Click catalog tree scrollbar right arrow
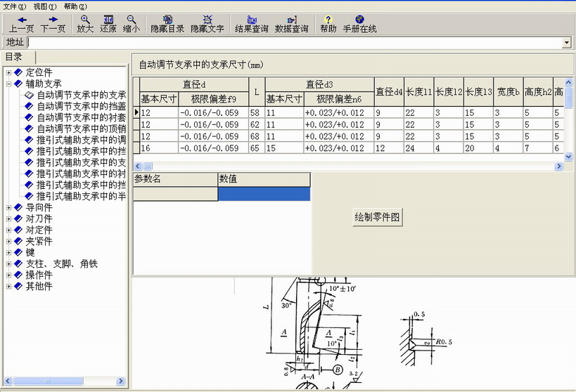576x392 pixels. (121, 381)
